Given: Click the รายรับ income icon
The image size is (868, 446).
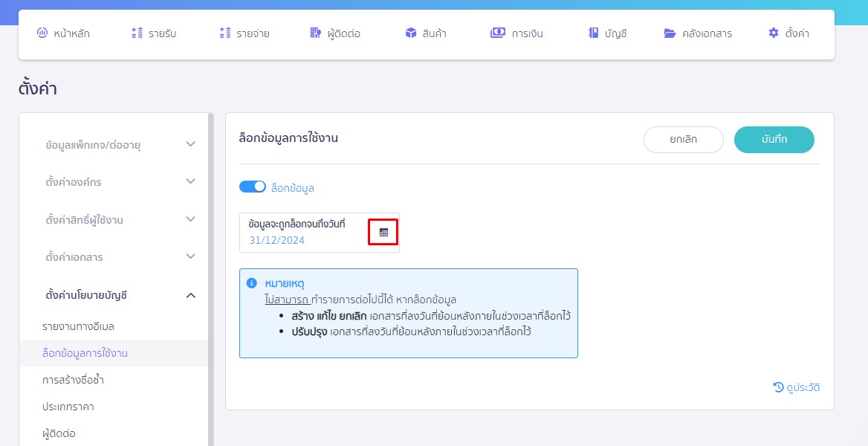Looking at the screenshot, I should coord(137,33).
